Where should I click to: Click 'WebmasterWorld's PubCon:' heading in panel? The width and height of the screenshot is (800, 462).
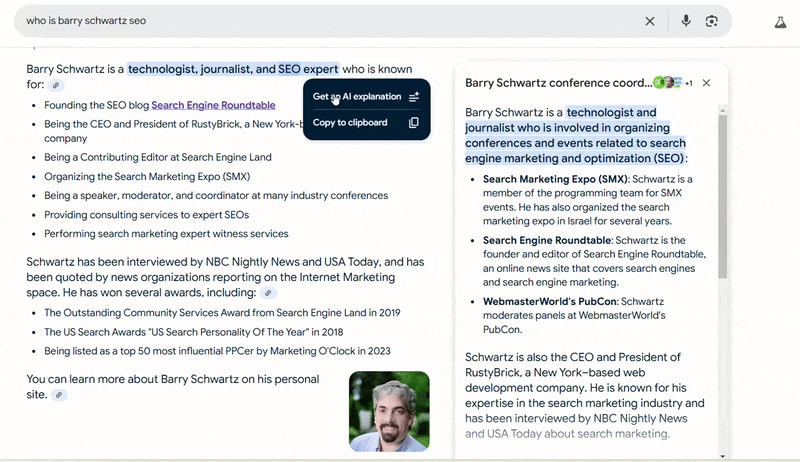click(x=551, y=301)
